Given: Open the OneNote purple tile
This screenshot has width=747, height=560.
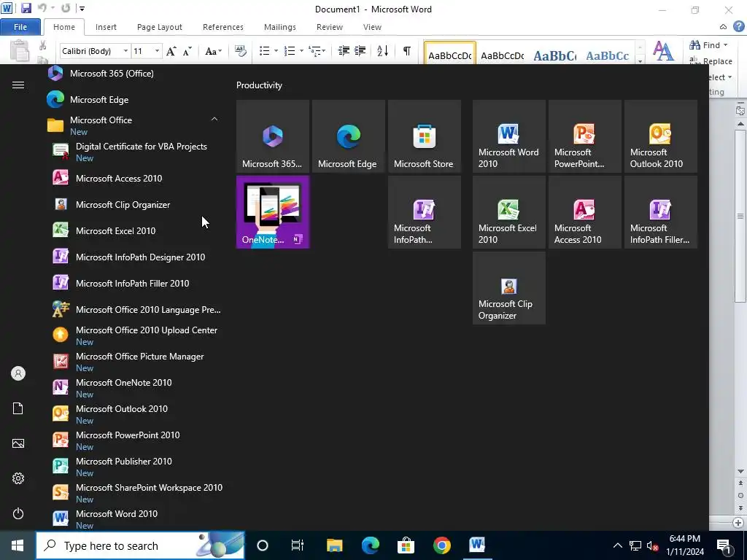Looking at the screenshot, I should pyautogui.click(x=273, y=212).
